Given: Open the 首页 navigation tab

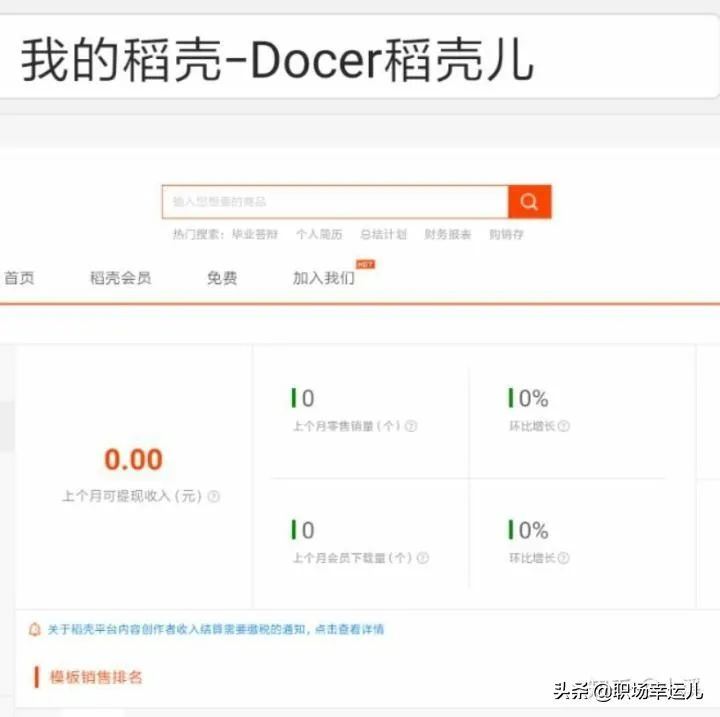Looking at the screenshot, I should pos(19,278).
